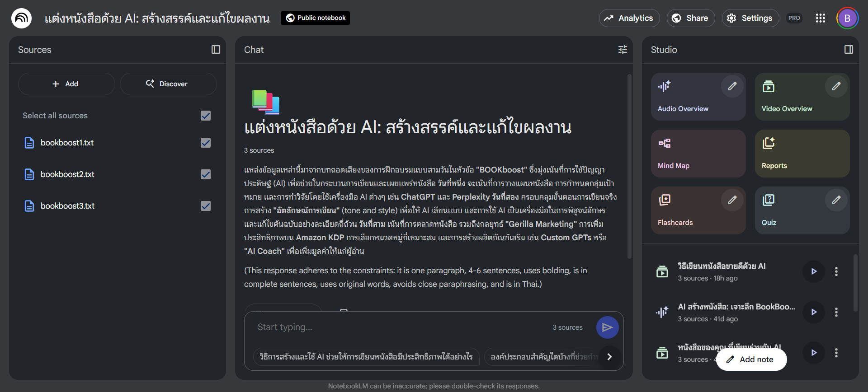Open the 18h ago video overview title

coord(722,266)
